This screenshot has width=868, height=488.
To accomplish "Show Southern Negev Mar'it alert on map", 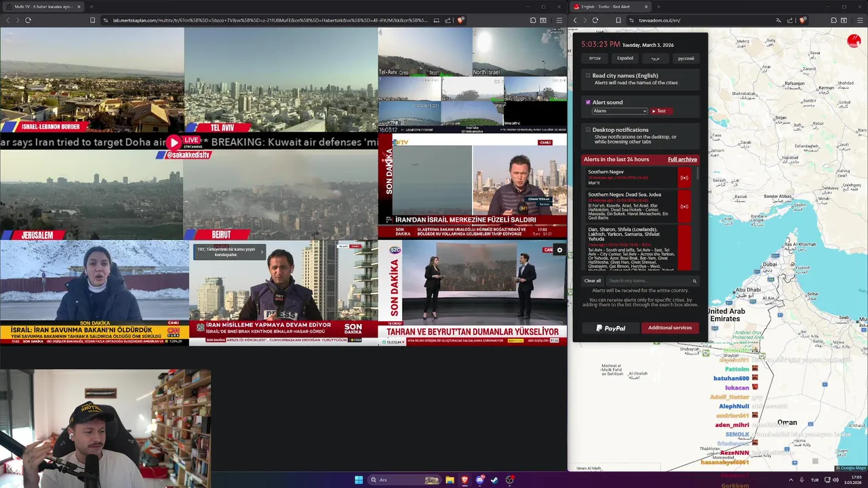I will pyautogui.click(x=684, y=178).
